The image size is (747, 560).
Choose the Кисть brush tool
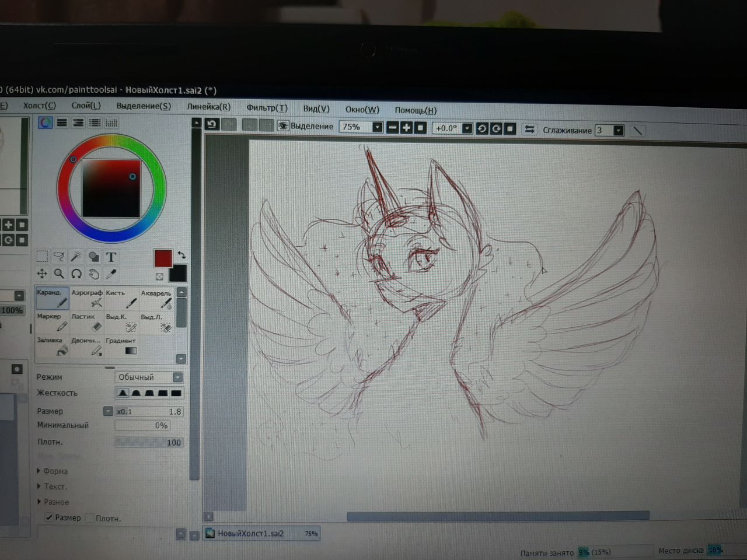coord(121,298)
